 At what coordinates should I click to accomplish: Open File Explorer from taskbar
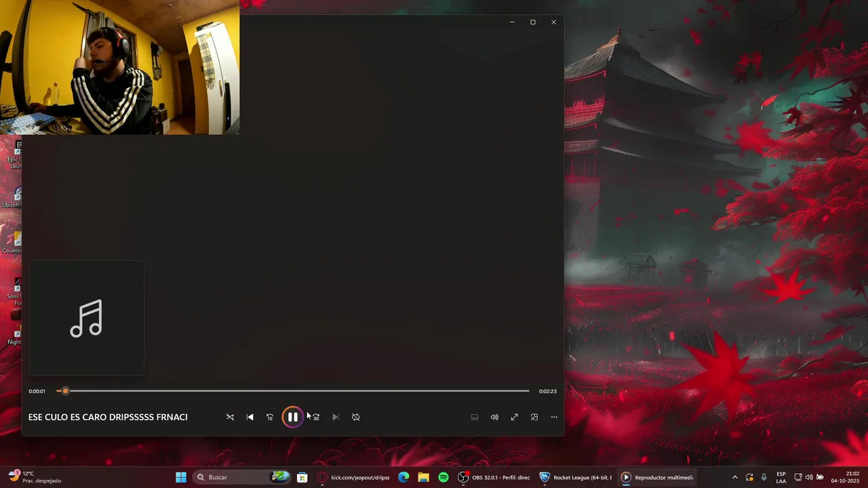[x=424, y=477]
